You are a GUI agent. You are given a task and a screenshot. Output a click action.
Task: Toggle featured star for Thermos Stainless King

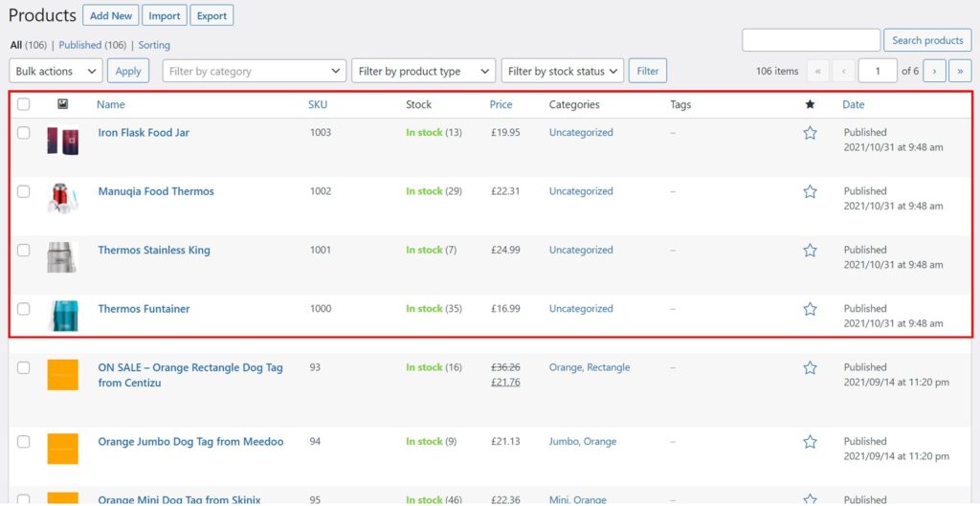(810, 250)
